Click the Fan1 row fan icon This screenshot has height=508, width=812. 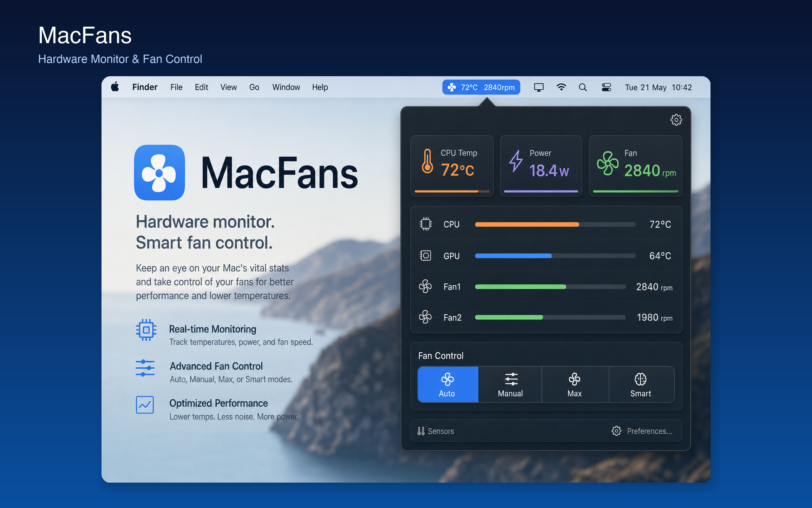point(425,286)
